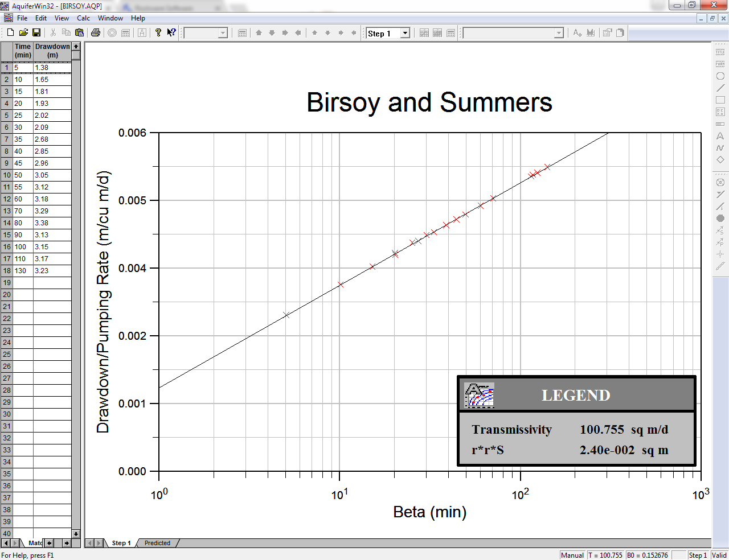
Task: Save project using the floppy disk icon
Action: [x=36, y=33]
